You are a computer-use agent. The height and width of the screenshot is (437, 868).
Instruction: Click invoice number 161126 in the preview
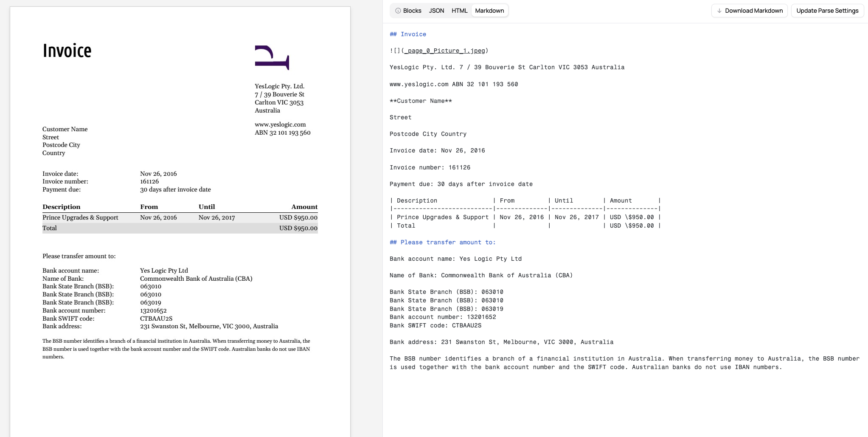point(149,181)
